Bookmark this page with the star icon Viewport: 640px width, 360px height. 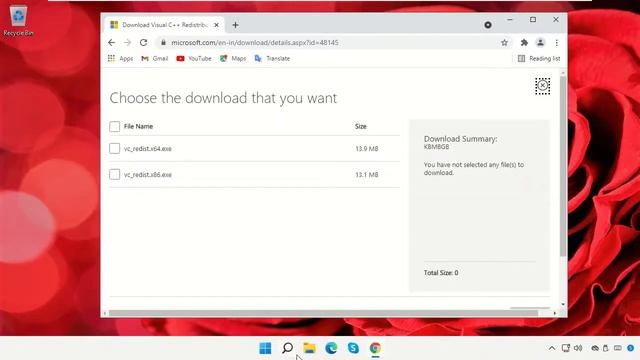pyautogui.click(x=504, y=42)
